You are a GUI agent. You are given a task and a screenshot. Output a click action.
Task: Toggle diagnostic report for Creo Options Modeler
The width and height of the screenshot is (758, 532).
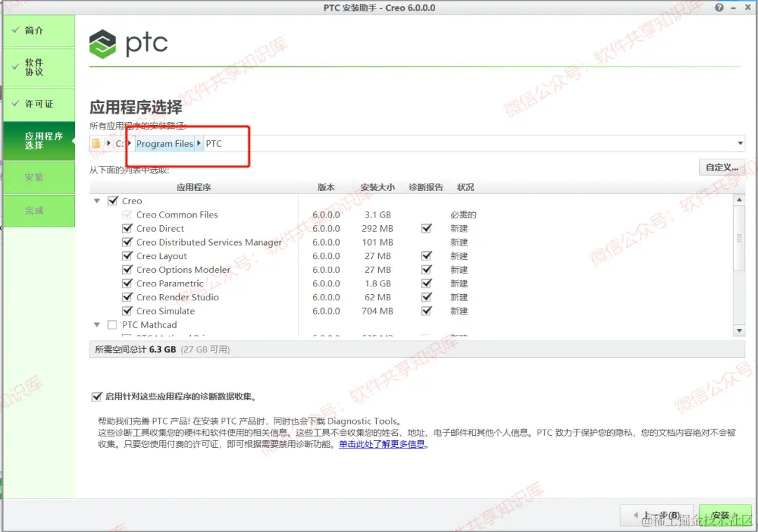click(x=427, y=270)
